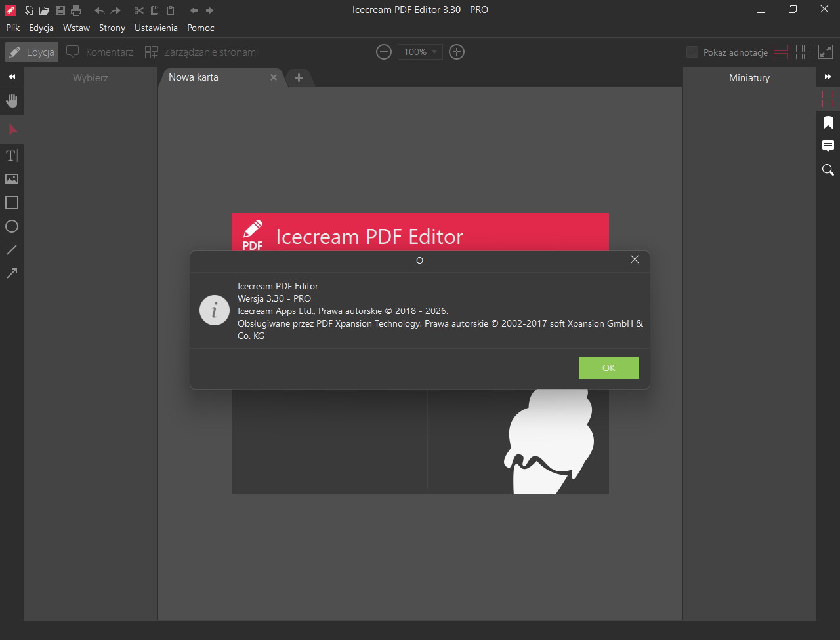This screenshot has height=640, width=840.
Task: Click the copy icon
Action: point(154,10)
